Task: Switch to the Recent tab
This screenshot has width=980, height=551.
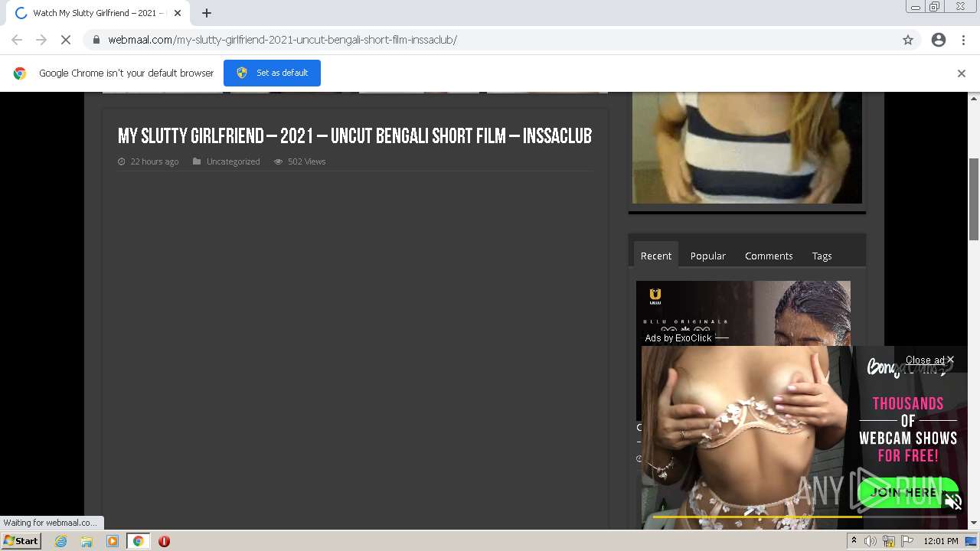Action: 656,256
